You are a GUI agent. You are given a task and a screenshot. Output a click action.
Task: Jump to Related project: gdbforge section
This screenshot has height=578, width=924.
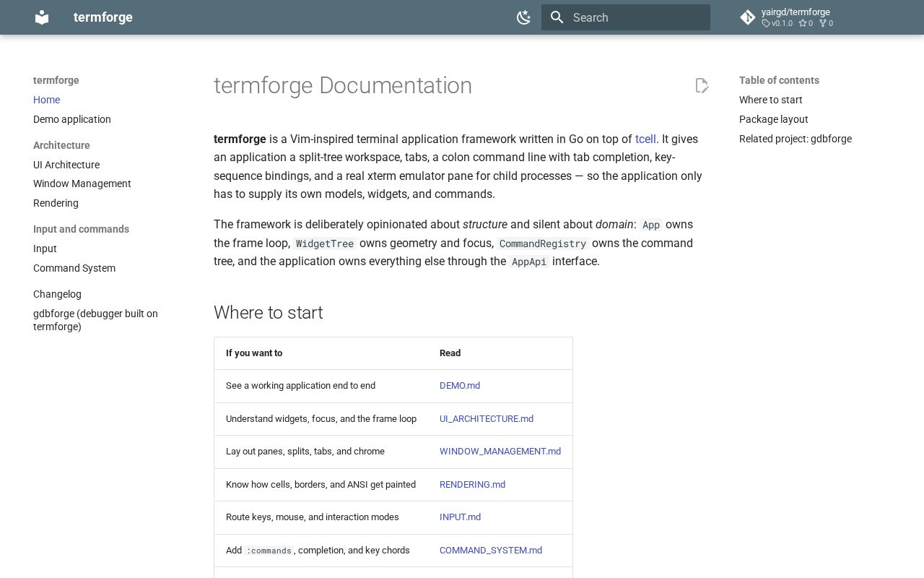tap(796, 139)
